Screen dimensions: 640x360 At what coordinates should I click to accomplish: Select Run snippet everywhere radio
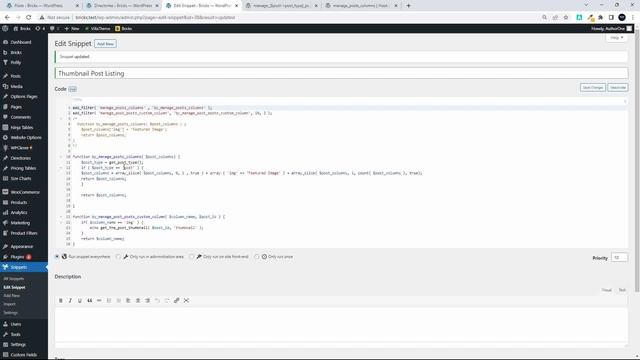coord(57,257)
